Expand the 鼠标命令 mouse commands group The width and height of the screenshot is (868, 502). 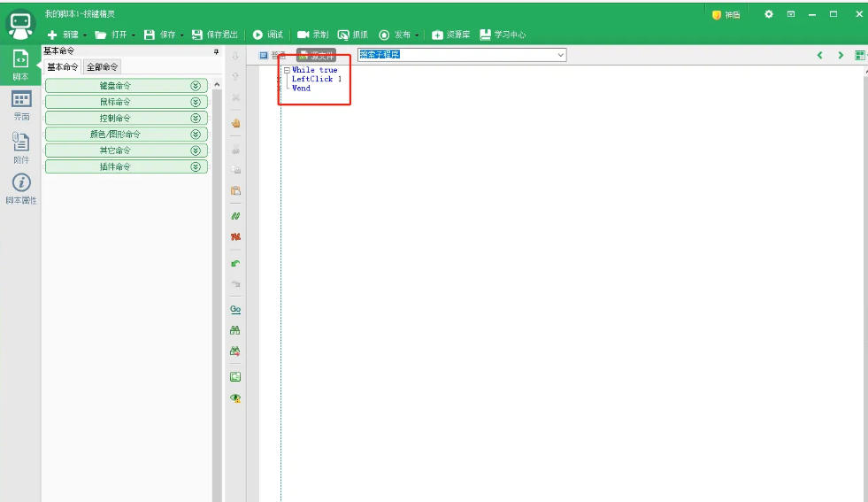click(x=196, y=102)
